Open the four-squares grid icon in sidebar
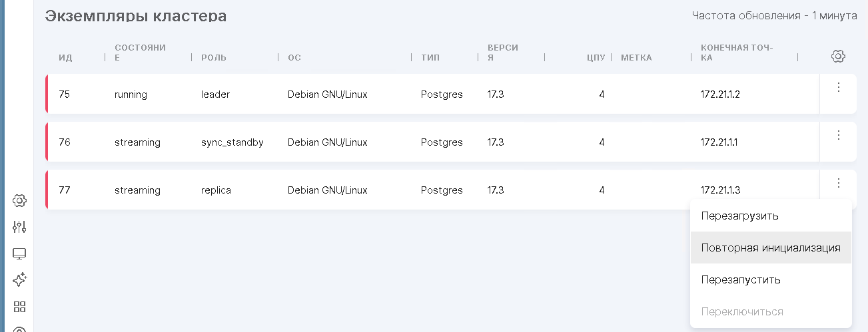This screenshot has height=332, width=868. (19, 307)
